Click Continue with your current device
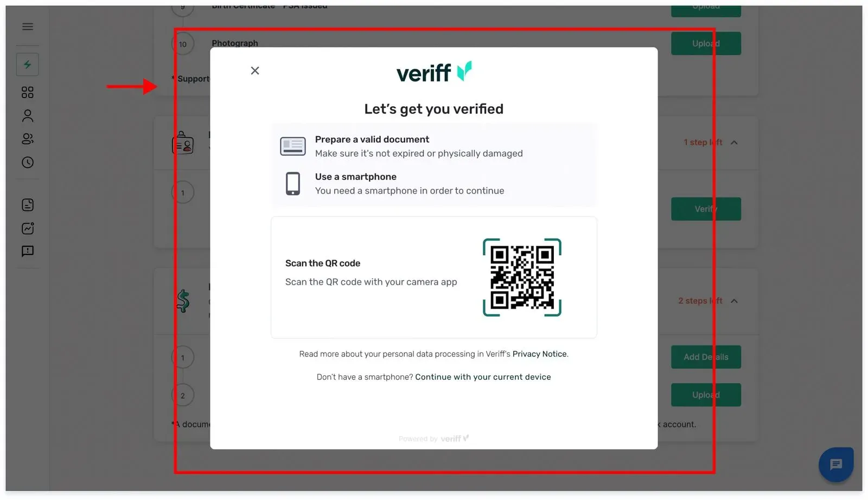This screenshot has width=868, height=500. pyautogui.click(x=483, y=377)
